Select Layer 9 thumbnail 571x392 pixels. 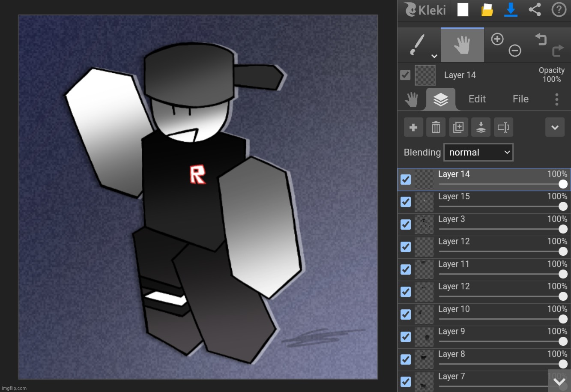[x=424, y=337]
